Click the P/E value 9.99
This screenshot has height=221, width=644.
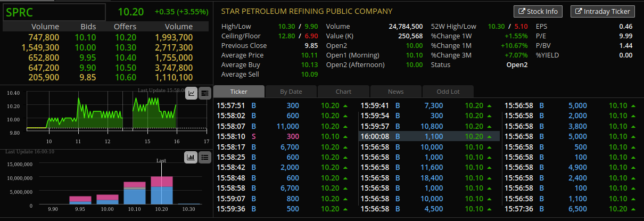pos(626,36)
